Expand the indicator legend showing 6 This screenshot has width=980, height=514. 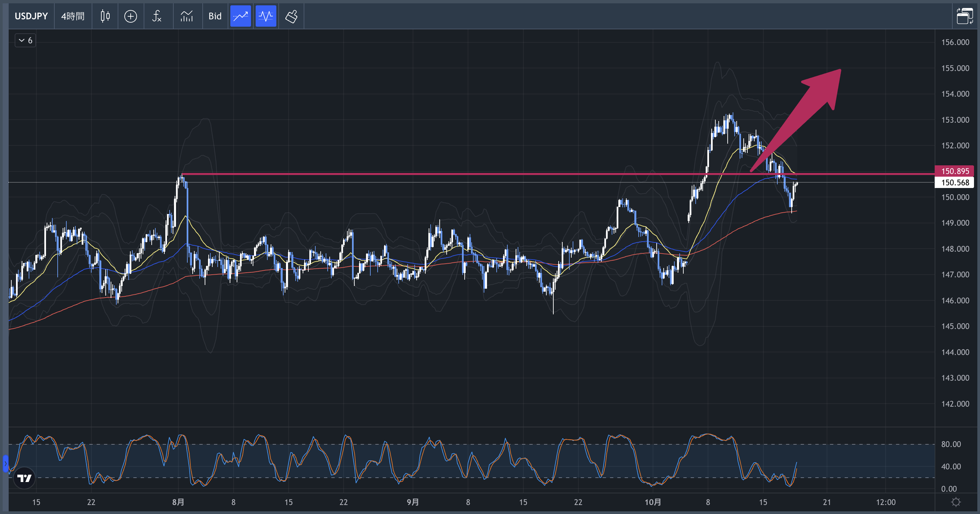[x=25, y=40]
